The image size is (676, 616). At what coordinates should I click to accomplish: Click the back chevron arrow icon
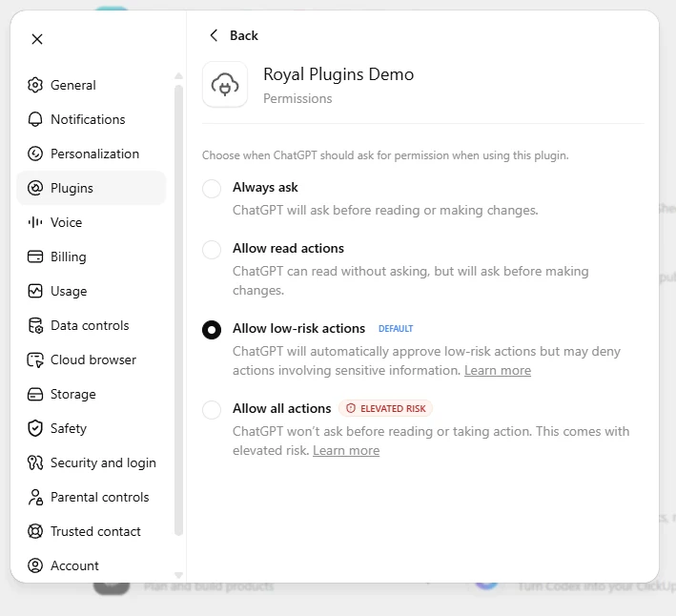pos(214,35)
